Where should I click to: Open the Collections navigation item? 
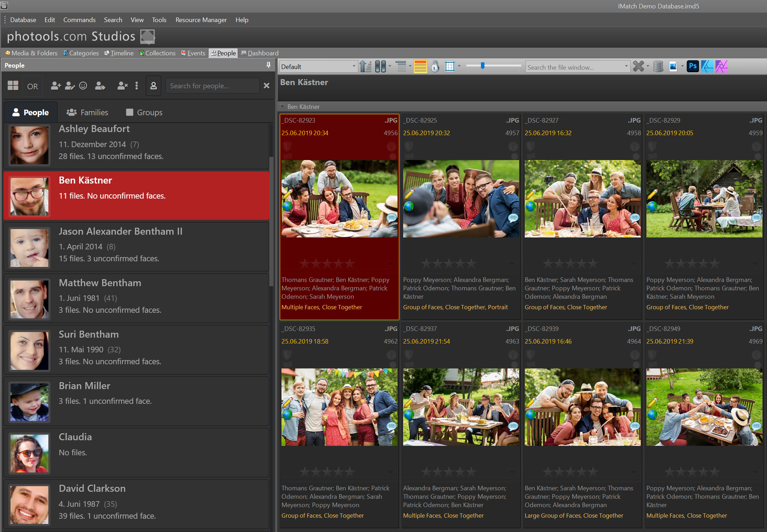(x=161, y=53)
